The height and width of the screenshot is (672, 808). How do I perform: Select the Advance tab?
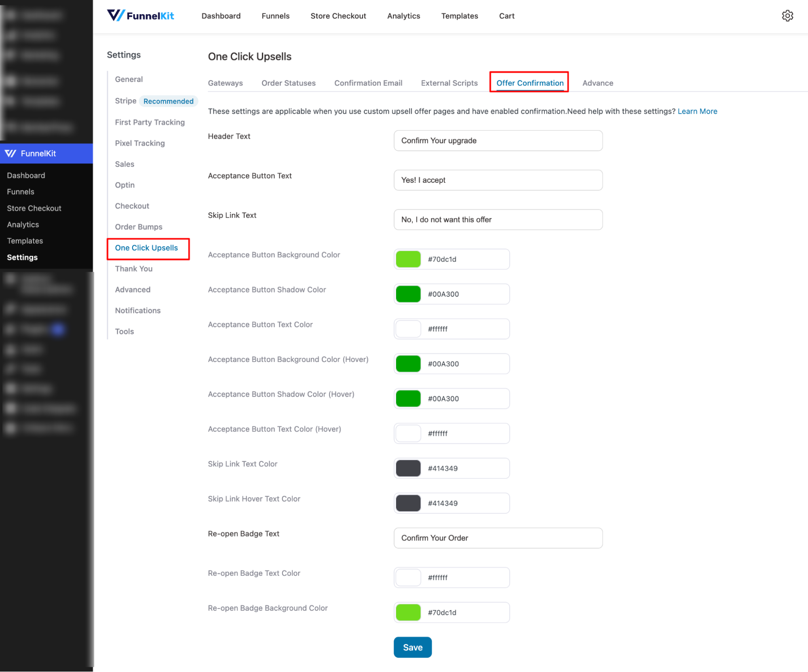[597, 83]
